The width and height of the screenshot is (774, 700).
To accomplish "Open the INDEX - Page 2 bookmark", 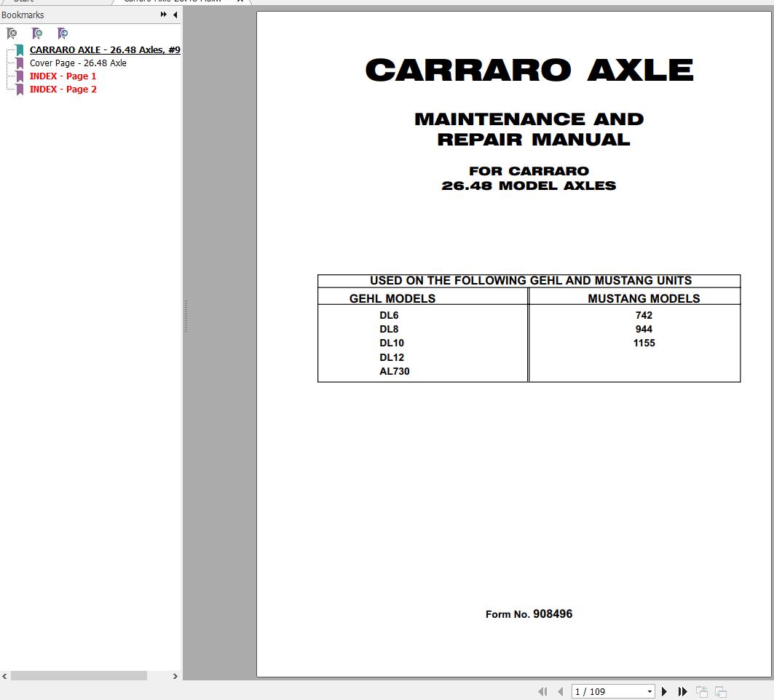I will [x=63, y=89].
